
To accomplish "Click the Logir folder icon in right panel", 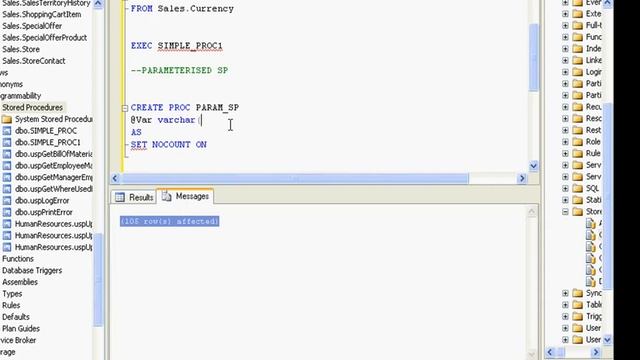I will 578,72.
